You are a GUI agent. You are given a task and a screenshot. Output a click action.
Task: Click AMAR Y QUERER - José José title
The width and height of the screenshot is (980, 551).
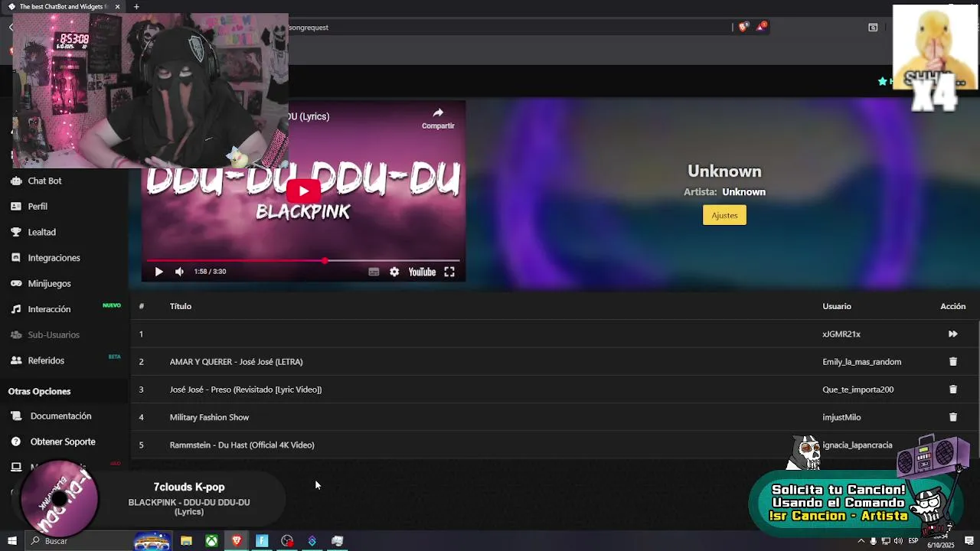click(x=236, y=362)
